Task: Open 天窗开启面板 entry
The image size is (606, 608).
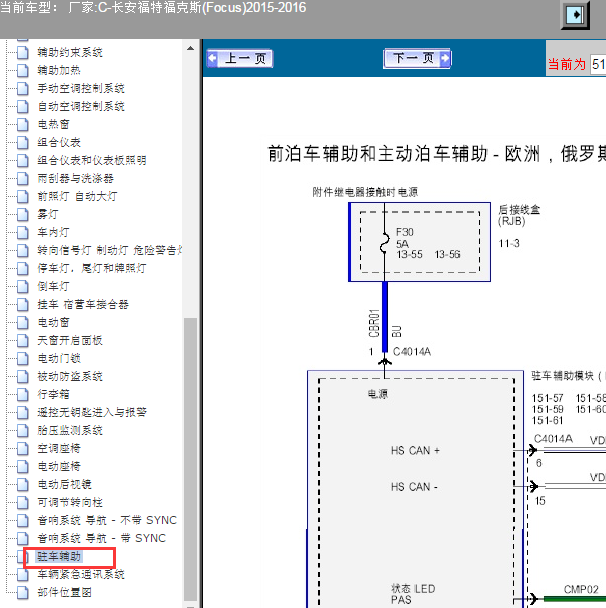Action: [x=70, y=340]
